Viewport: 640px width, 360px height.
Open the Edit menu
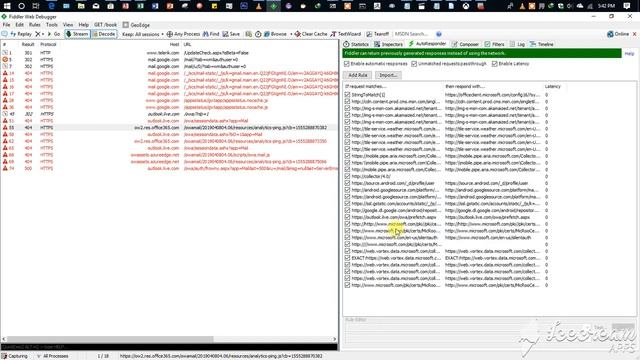point(19,25)
